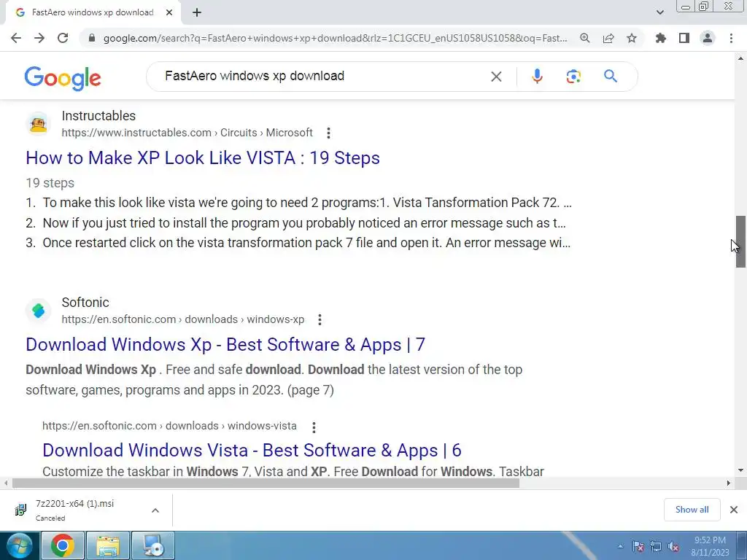Image resolution: width=747 pixels, height=560 pixels.
Task: Open the Softonic site name
Action: 85,303
